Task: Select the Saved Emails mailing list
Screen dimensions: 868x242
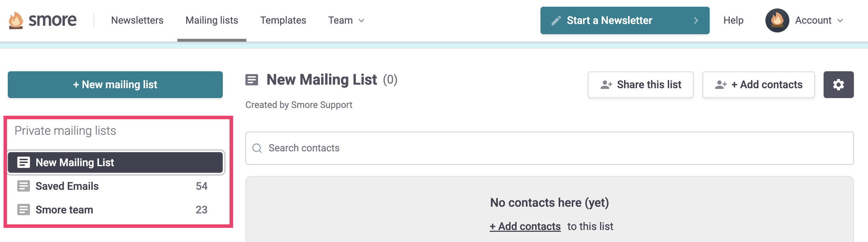Action: [x=68, y=186]
